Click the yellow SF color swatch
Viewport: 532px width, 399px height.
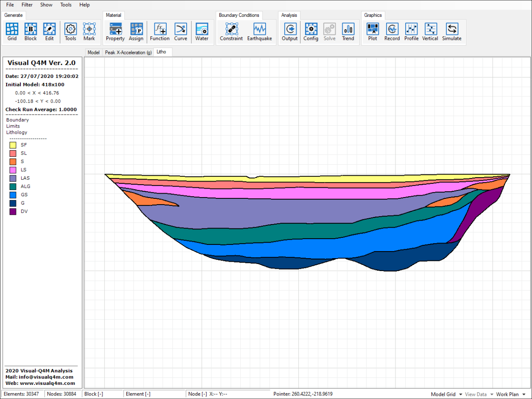click(x=13, y=145)
